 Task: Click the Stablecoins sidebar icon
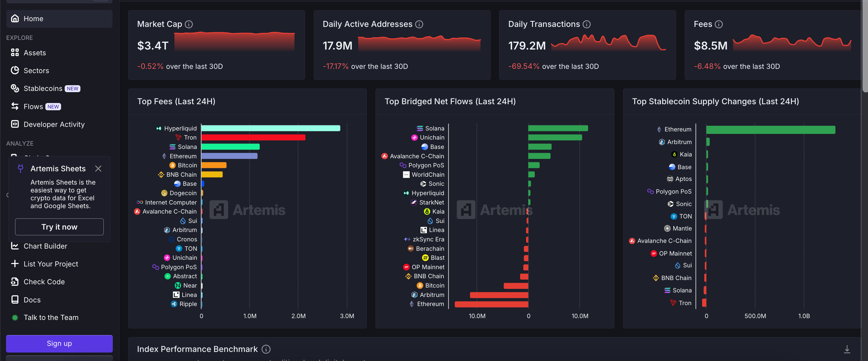(x=15, y=88)
